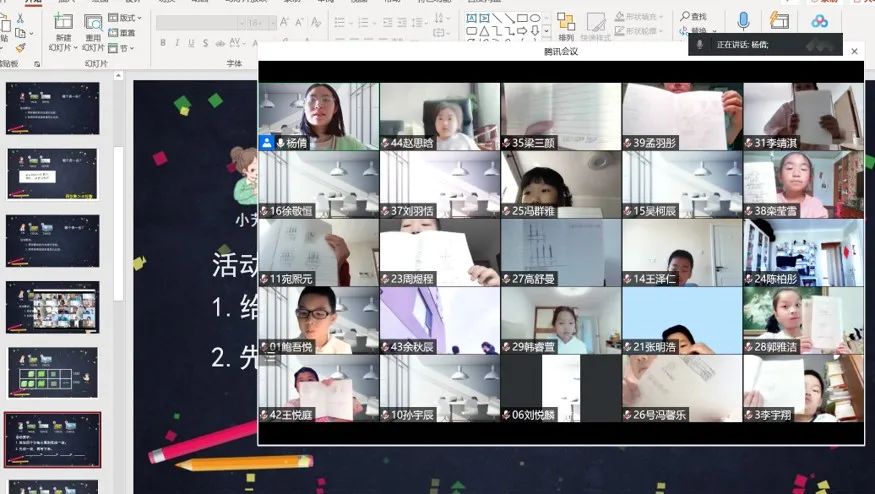Viewport: 875px width, 494px height.
Task: Select the Rectangle shape in gallery
Action: point(522,18)
